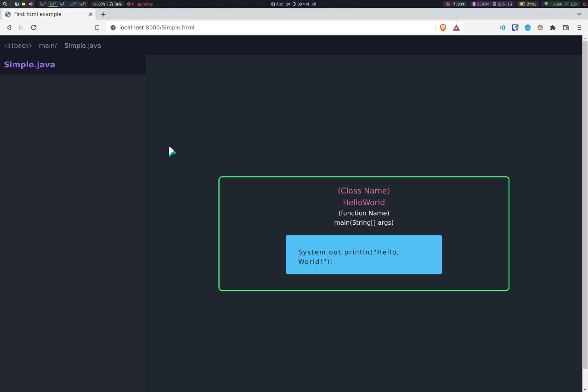Click the search magnifier in the system top bar
This screenshot has width=588, height=392.
pos(5,4)
